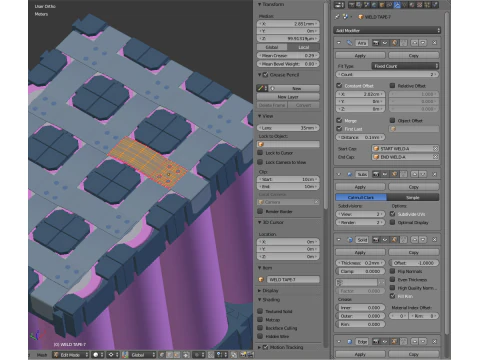The image size is (480, 360).
Task: Click New in Grease Pencil panel
Action: (294, 88)
